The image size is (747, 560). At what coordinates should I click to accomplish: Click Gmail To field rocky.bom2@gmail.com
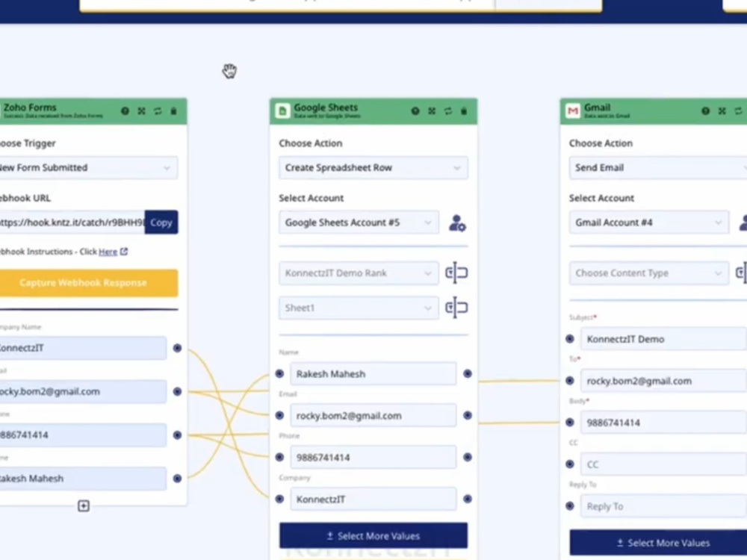pyautogui.click(x=663, y=381)
